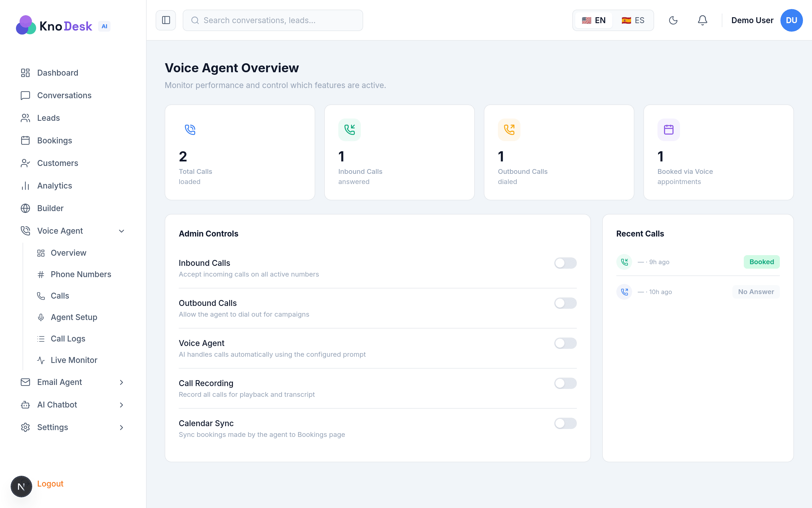Click the Booked via Voice calendar icon
Viewport: 812px width, 508px height.
[x=668, y=130]
